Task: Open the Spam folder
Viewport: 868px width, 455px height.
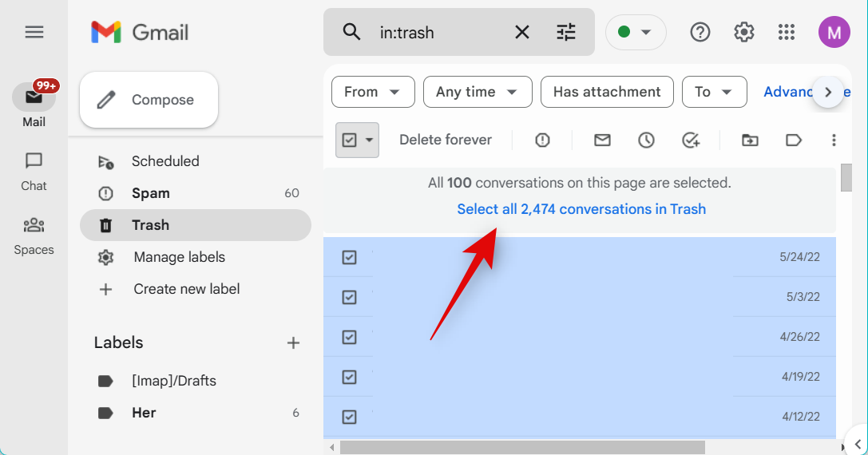Action: point(151,193)
